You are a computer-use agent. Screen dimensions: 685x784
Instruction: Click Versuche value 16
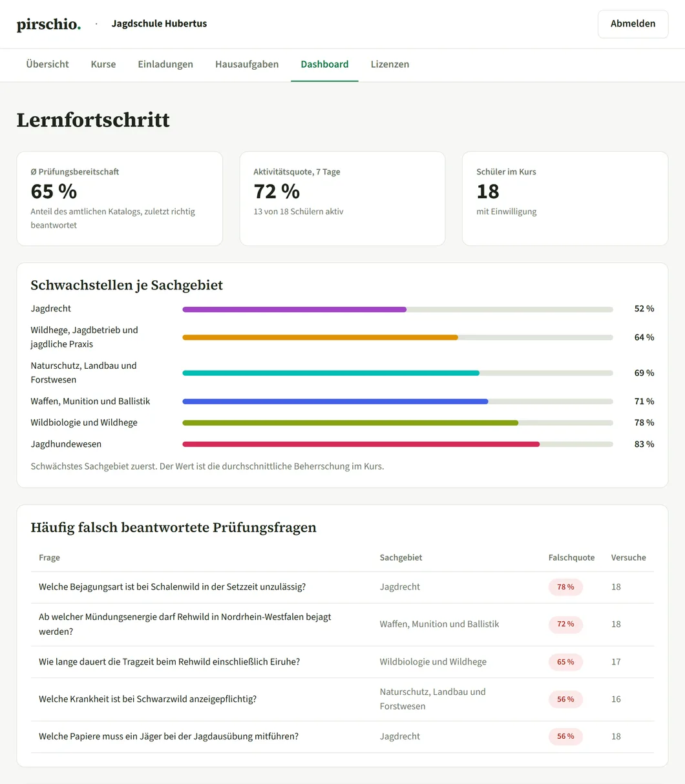pyautogui.click(x=616, y=699)
